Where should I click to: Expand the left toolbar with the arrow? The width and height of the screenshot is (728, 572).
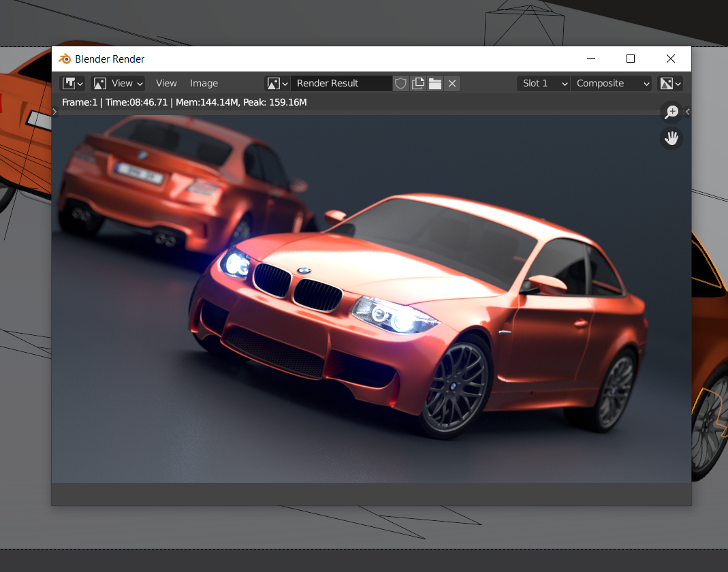[x=54, y=112]
